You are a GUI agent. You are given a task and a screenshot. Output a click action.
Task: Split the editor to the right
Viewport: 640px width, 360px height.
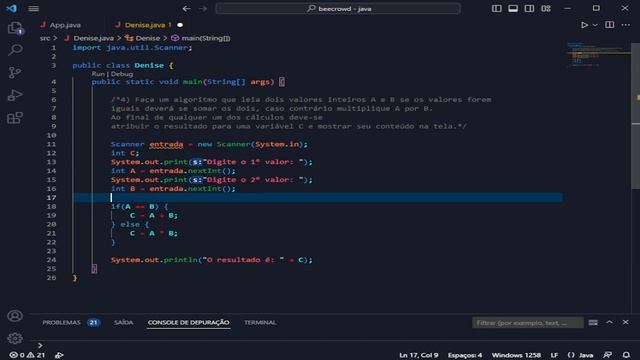point(609,25)
